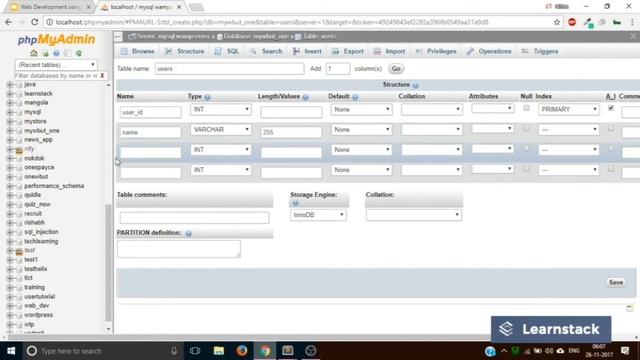
Task: Click the Table comments input field
Action: (x=194, y=218)
